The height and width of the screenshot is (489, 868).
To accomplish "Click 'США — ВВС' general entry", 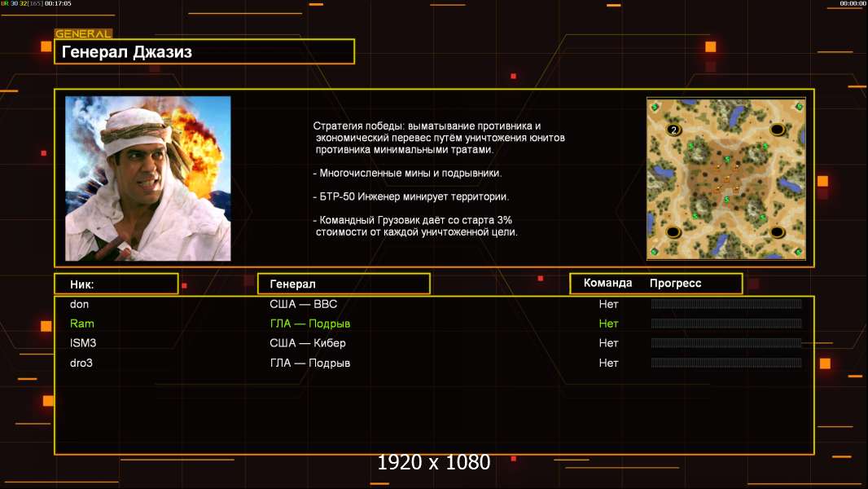I will (304, 304).
